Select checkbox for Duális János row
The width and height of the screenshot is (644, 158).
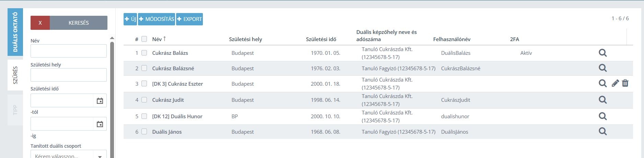[144, 132]
